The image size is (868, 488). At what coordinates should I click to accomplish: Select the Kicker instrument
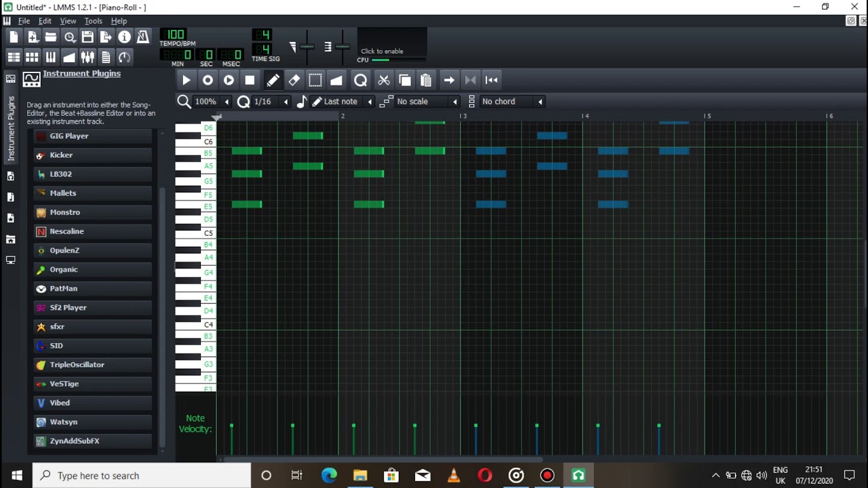coord(93,155)
